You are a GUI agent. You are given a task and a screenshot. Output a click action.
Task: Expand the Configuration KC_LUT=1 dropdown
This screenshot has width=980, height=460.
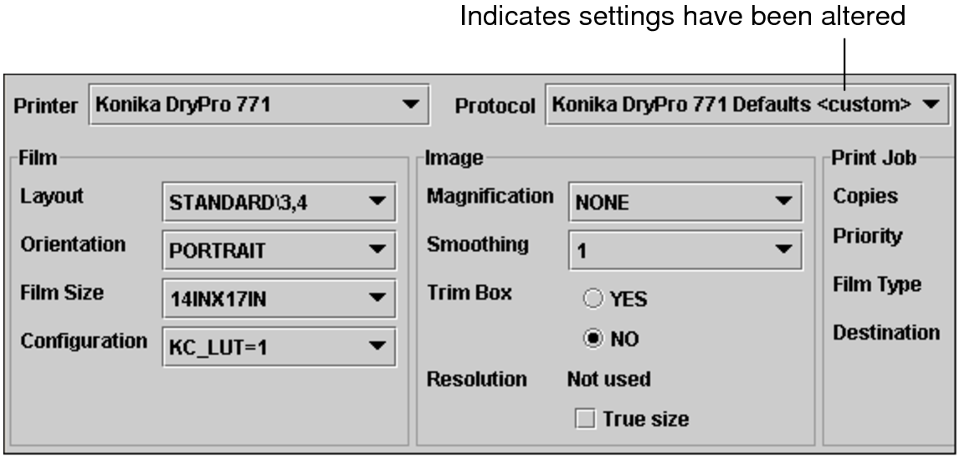(278, 345)
